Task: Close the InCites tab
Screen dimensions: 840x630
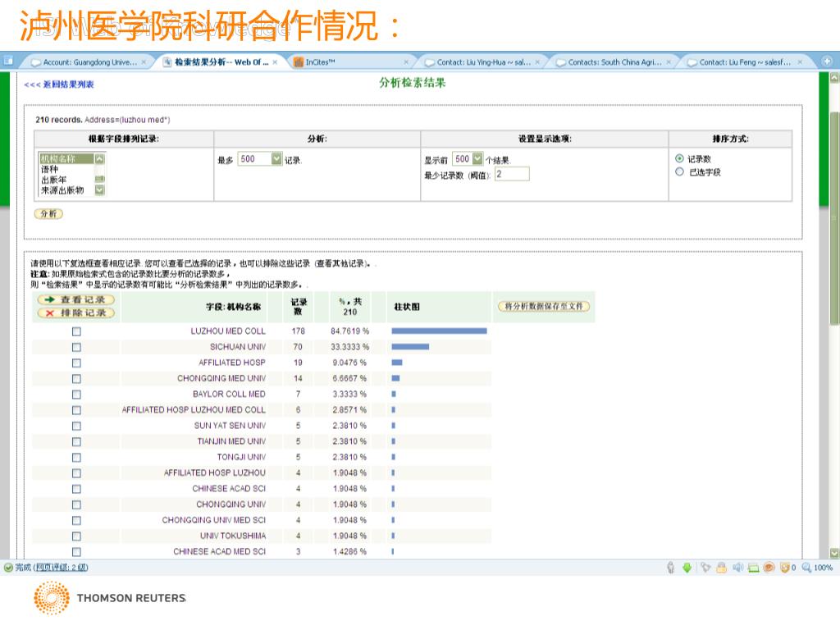Action: click(x=406, y=62)
